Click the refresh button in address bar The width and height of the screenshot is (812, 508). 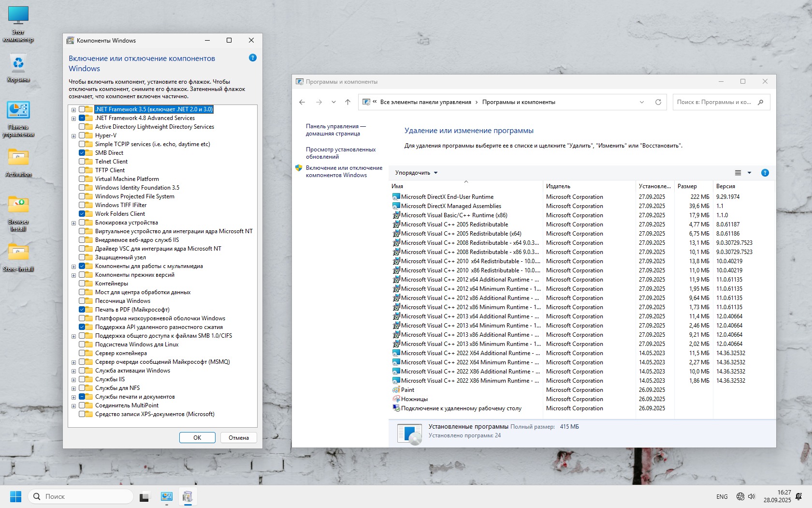pyautogui.click(x=658, y=102)
